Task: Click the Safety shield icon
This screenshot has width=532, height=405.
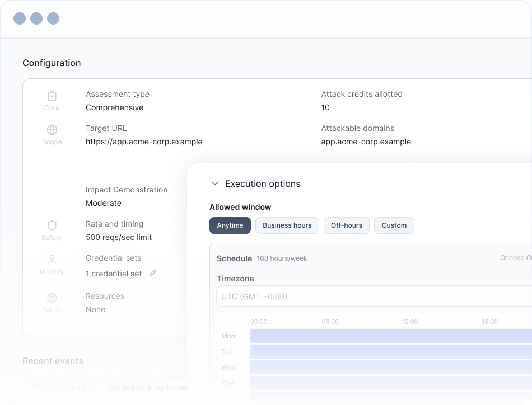Action: 52,225
